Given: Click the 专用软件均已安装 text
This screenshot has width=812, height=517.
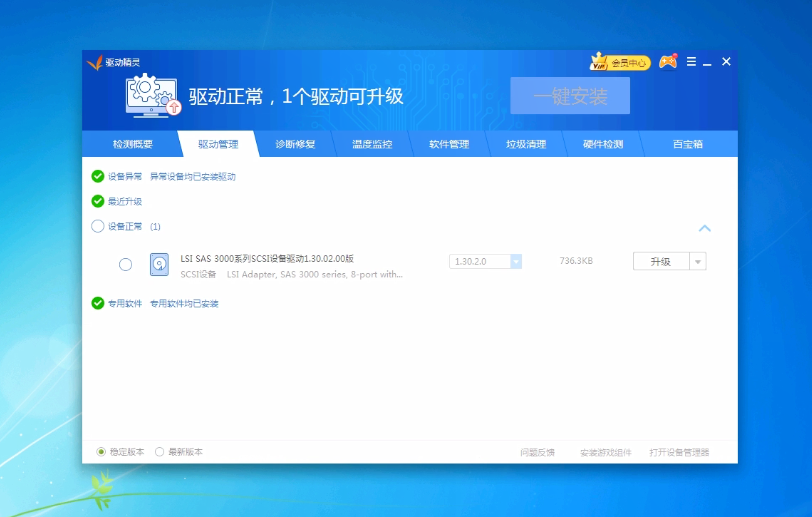Looking at the screenshot, I should [x=184, y=303].
